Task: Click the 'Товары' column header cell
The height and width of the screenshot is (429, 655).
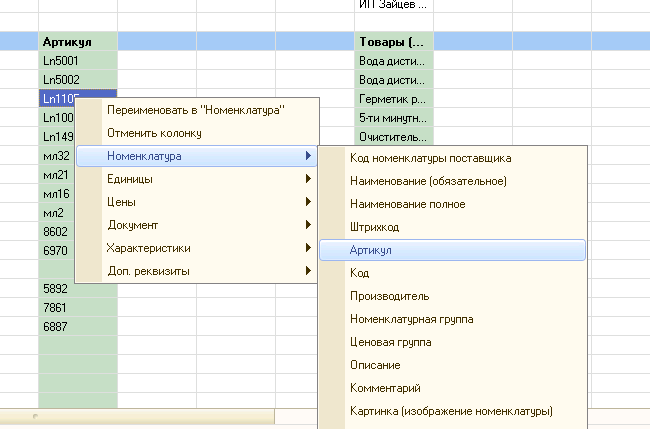Action: coord(394,42)
